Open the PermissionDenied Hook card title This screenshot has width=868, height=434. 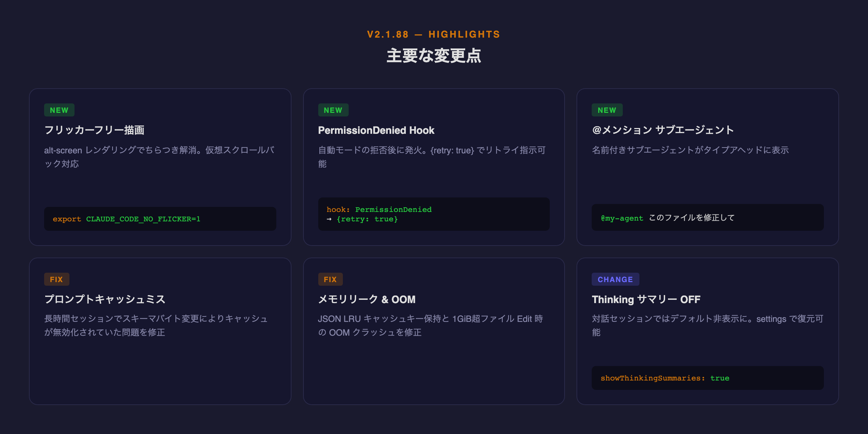(376, 130)
